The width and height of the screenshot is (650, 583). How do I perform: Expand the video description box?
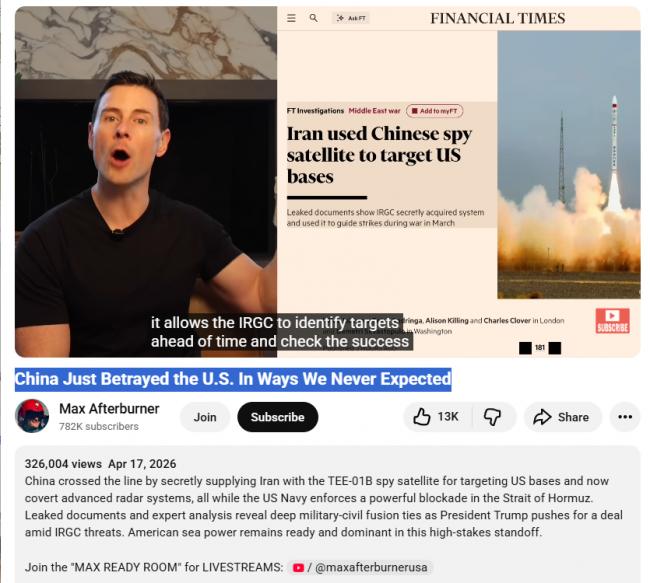(x=327, y=514)
